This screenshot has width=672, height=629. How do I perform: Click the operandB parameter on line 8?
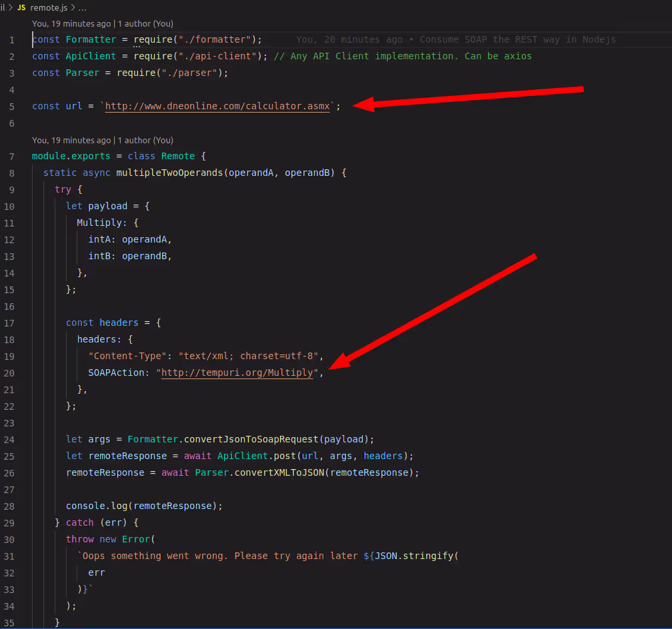[307, 173]
